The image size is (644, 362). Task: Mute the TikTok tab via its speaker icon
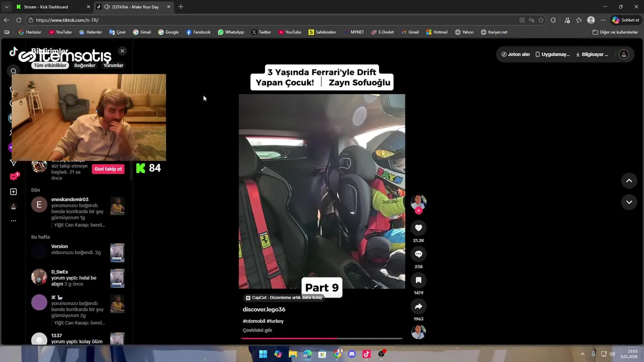[x=107, y=7]
